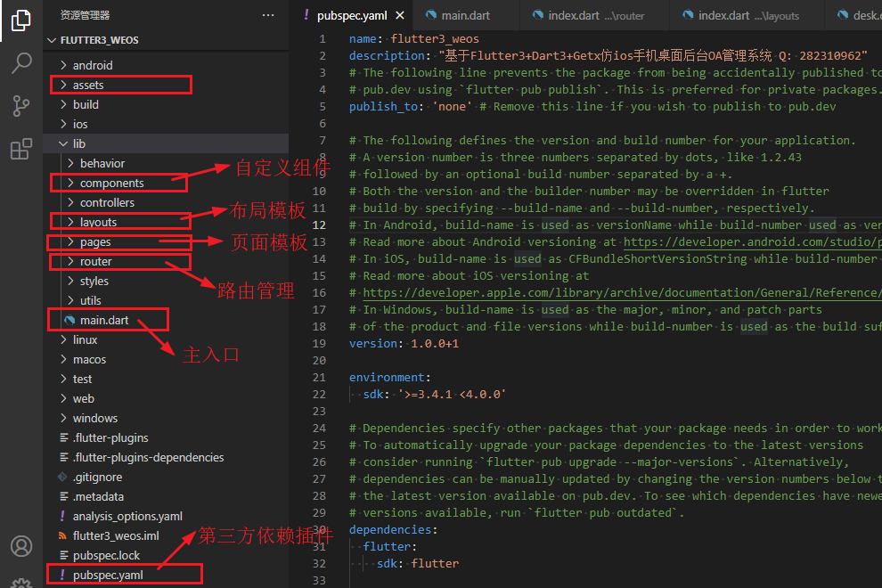The image size is (882, 588).
Task: Click line number 19 in the gutter
Action: pos(319,343)
